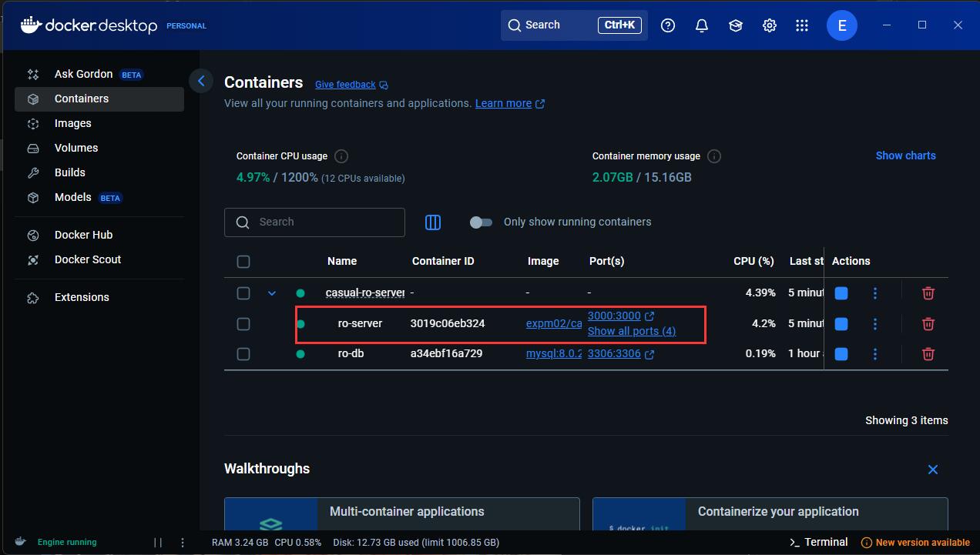Open Extensions in the sidebar
The height and width of the screenshot is (555, 980).
(99, 297)
